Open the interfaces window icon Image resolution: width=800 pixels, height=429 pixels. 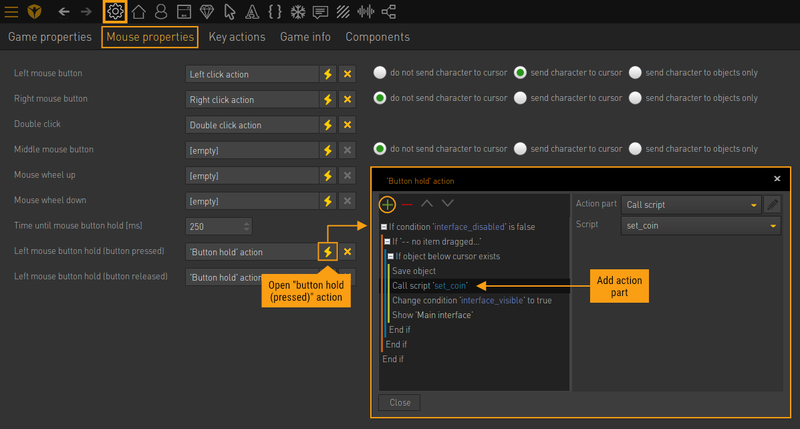pos(184,11)
